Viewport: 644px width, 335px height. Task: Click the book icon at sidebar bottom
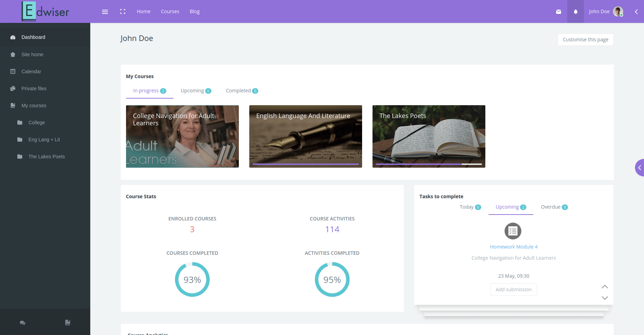coord(68,323)
